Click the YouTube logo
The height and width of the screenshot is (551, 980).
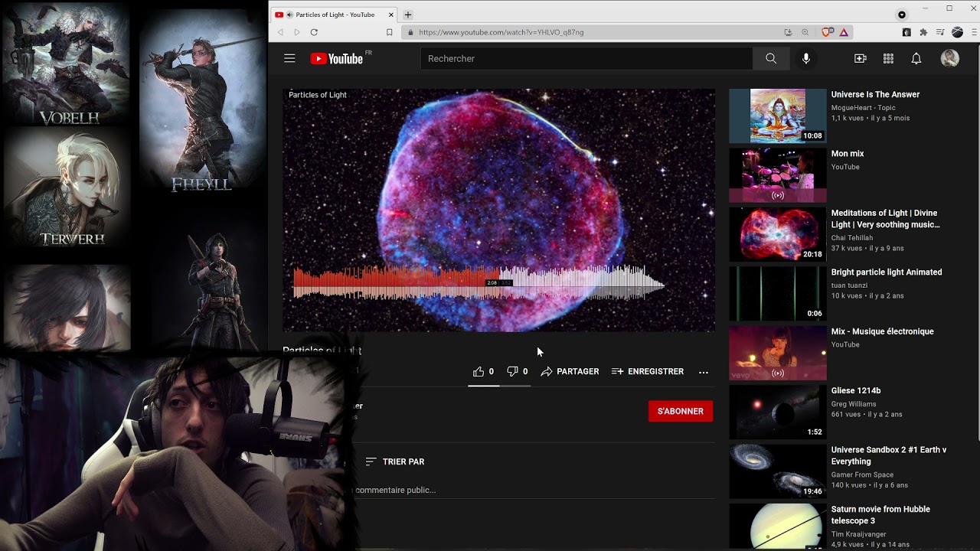pos(337,59)
